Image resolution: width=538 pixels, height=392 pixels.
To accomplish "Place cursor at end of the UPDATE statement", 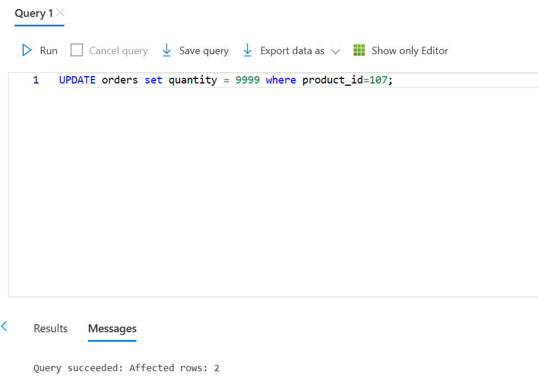I will pos(393,80).
